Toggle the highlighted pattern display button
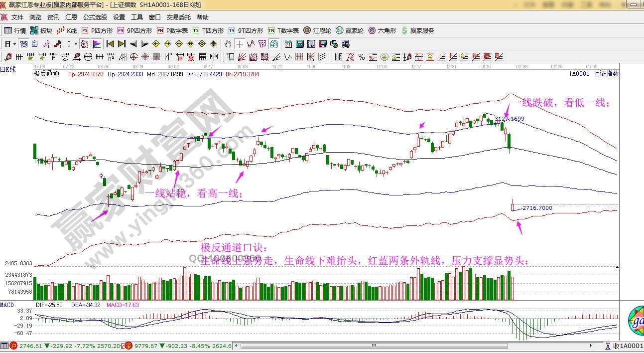Viewport: 644px width, 353px height. [x=85, y=44]
